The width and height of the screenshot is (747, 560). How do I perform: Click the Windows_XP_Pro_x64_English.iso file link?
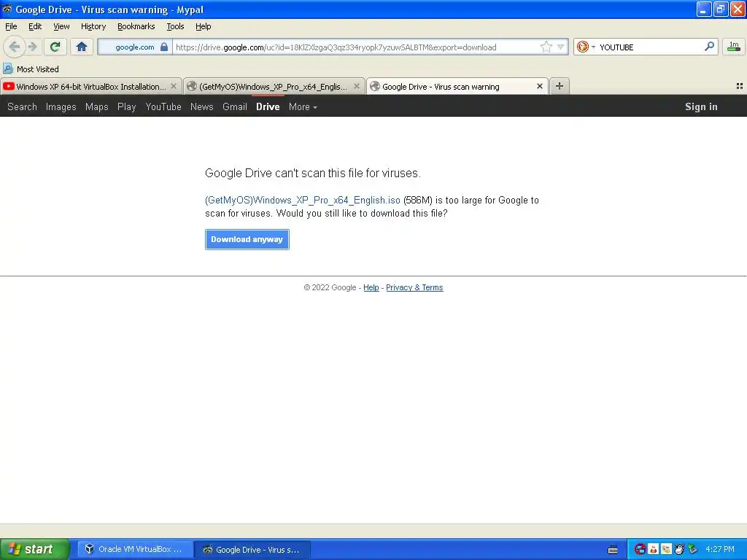(303, 200)
